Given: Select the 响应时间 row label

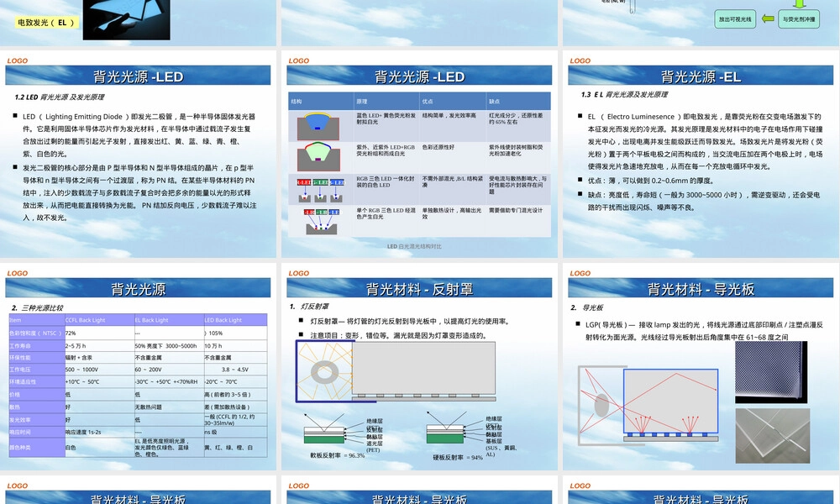Looking at the screenshot, I should (x=37, y=432).
